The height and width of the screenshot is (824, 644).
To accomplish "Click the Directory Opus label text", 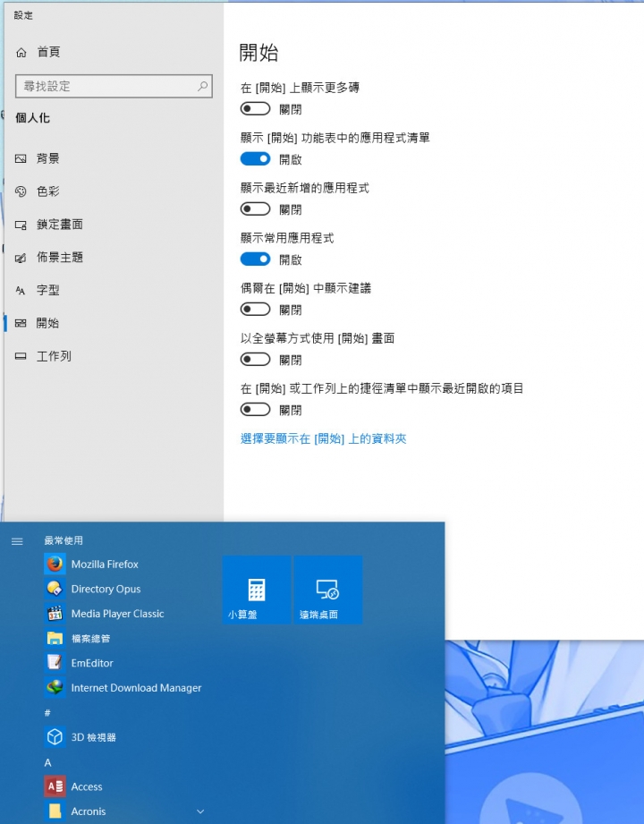I will click(x=106, y=589).
